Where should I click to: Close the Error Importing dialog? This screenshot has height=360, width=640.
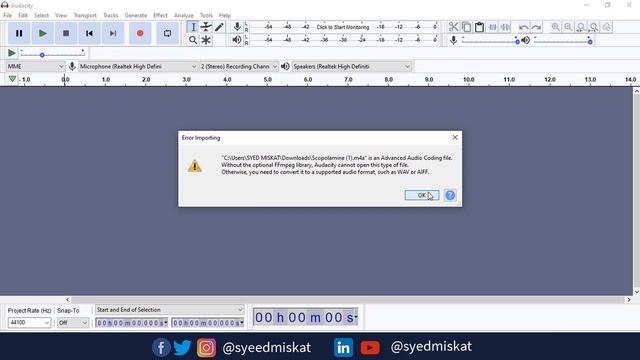(455, 138)
